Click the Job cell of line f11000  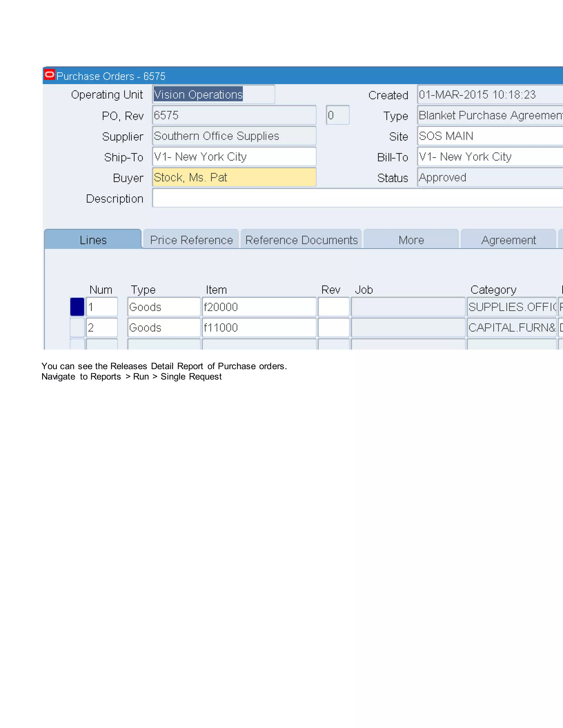click(408, 327)
